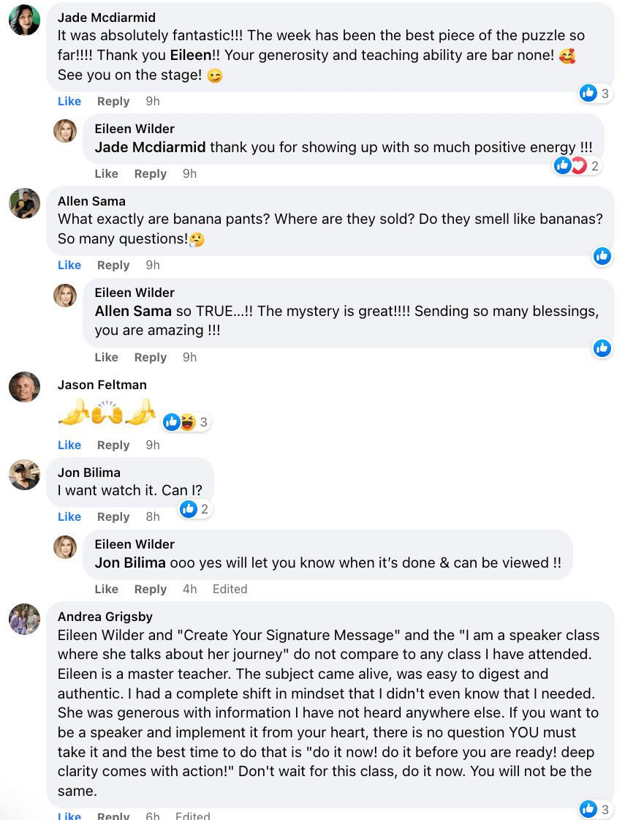Like Jason Feltman's comment
This screenshot has width=644, height=820.
(69, 445)
